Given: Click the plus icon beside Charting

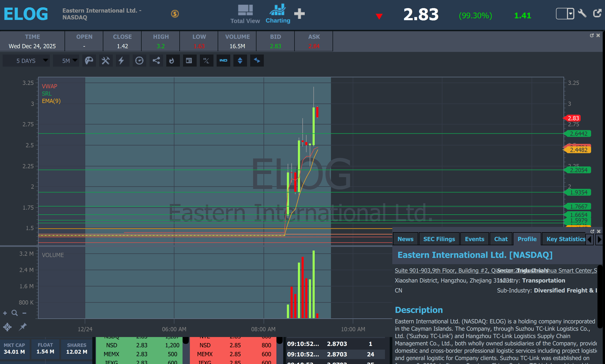Looking at the screenshot, I should click(299, 14).
